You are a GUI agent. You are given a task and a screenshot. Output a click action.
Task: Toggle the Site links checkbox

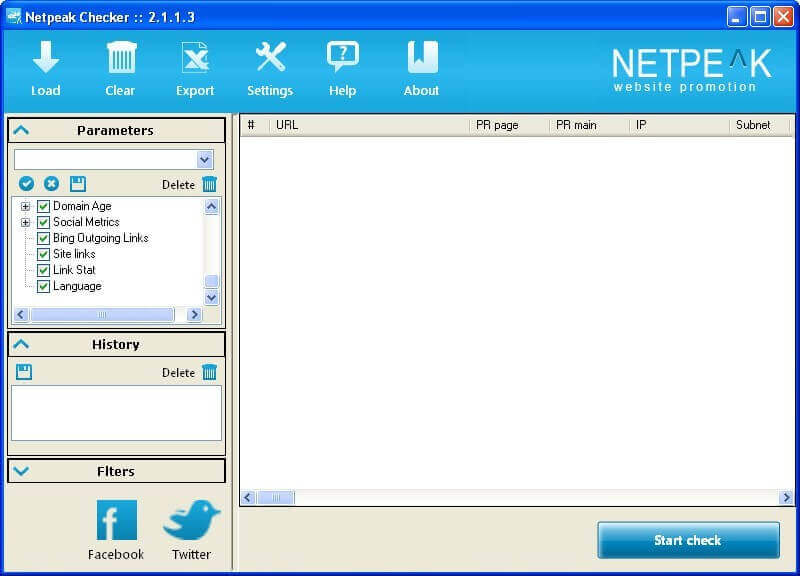click(x=43, y=254)
